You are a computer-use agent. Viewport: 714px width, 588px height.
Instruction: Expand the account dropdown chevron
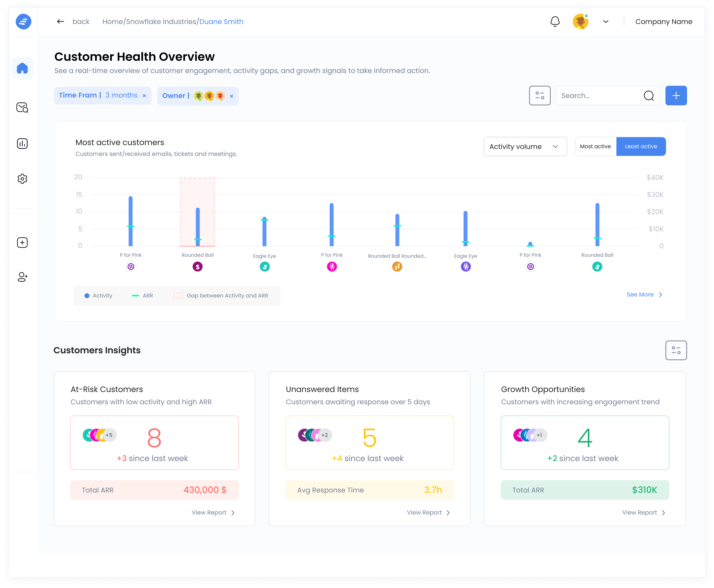click(x=606, y=22)
